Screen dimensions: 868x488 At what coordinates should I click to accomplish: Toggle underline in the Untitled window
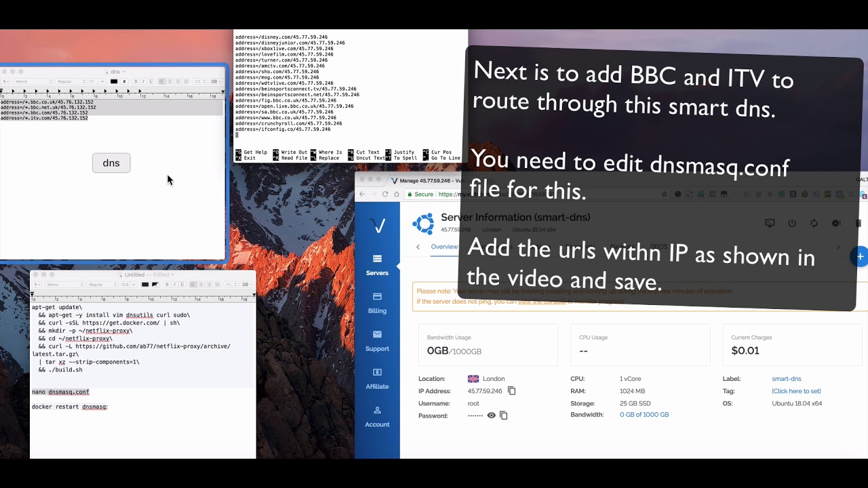182,285
